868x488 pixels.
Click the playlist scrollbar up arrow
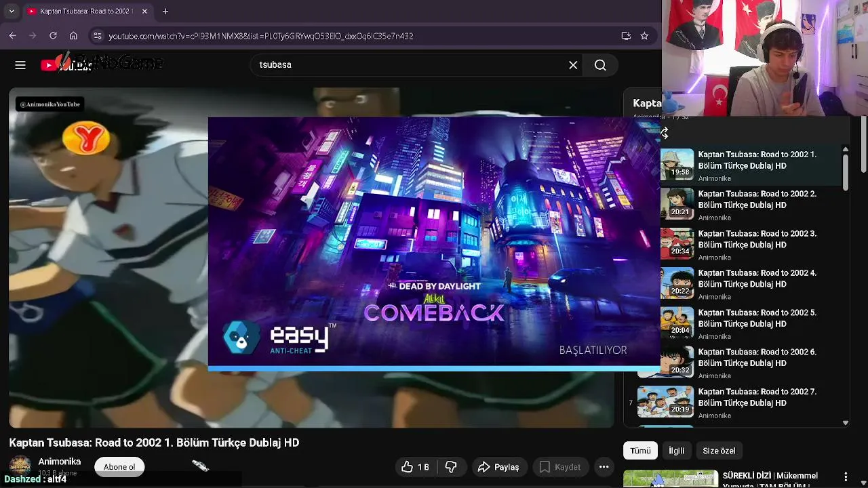(x=845, y=149)
